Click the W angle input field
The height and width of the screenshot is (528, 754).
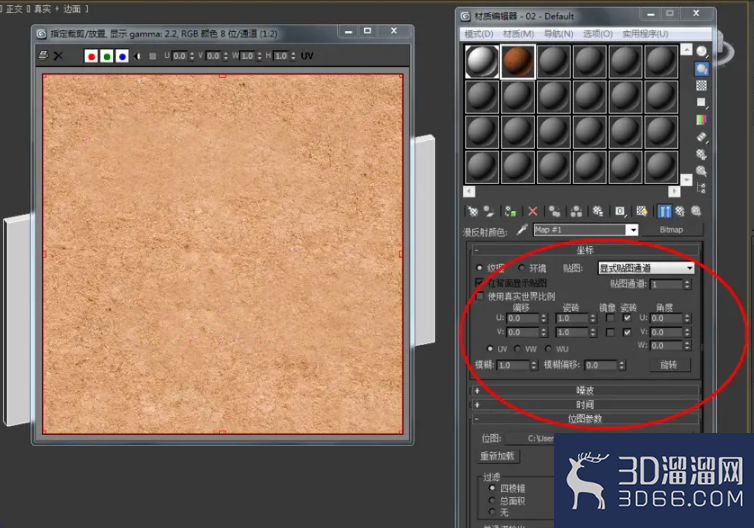click(x=666, y=346)
